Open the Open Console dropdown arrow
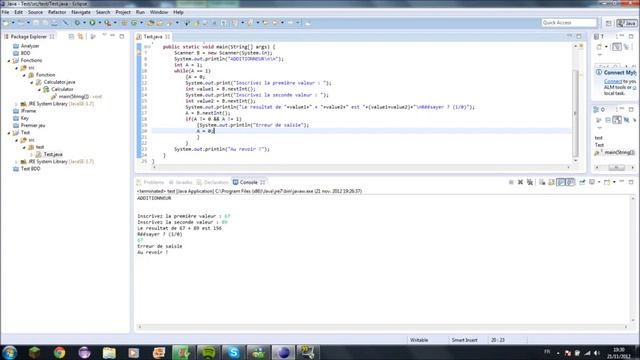This screenshot has width=640, height=360. [x=614, y=182]
